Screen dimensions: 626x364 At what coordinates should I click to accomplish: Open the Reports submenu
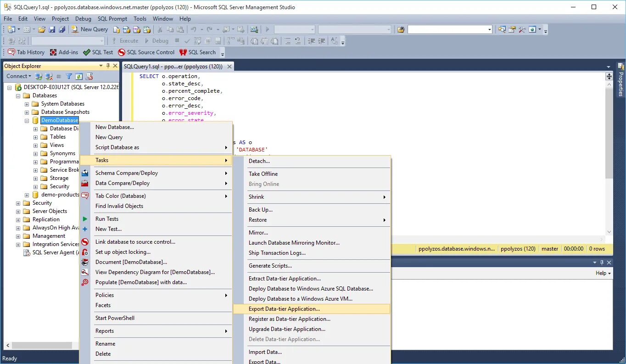point(156,331)
